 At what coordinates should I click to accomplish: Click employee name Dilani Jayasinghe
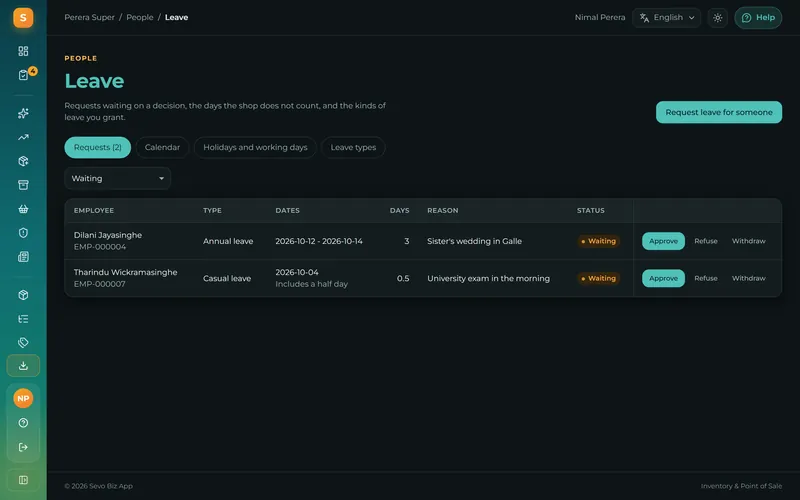tap(108, 235)
